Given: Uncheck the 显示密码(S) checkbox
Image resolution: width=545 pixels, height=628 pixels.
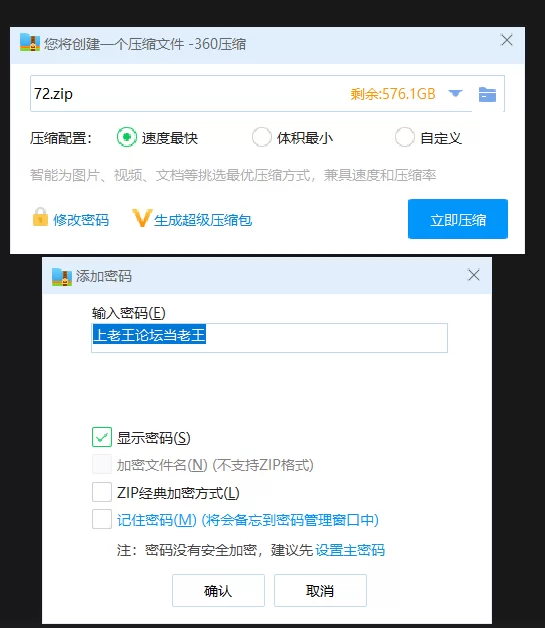Looking at the screenshot, I should click(102, 437).
